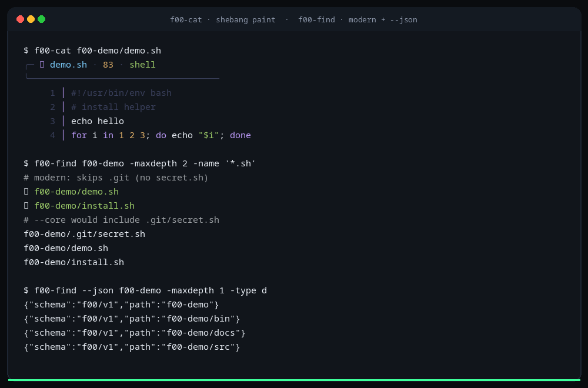Image resolution: width=588 pixels, height=388 pixels.
Task: Click line number 4 in the gutter
Action: coord(52,135)
